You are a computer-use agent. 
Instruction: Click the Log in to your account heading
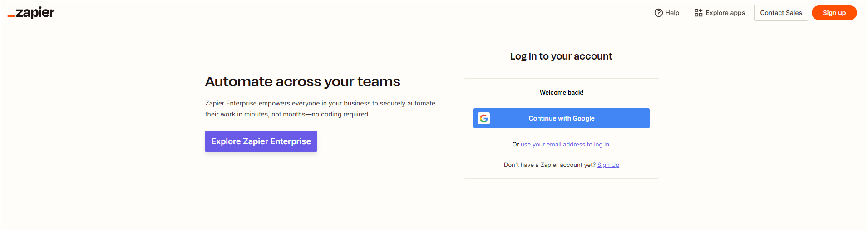coord(561,56)
